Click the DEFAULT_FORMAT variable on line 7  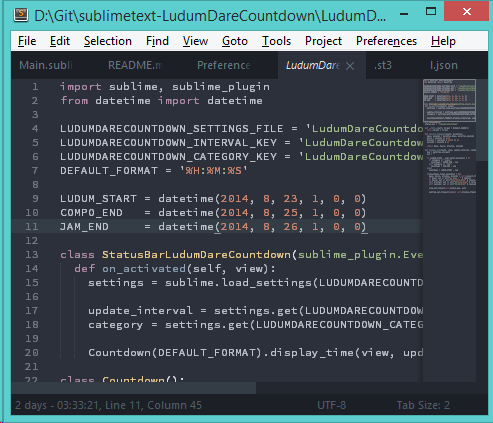[x=109, y=171]
